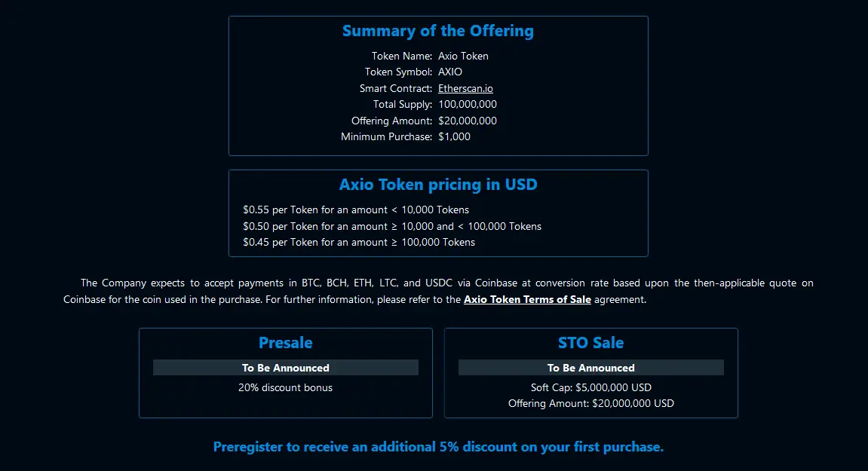Open the Etherscan.io smart contract link
The image size is (868, 471).
[x=465, y=88]
